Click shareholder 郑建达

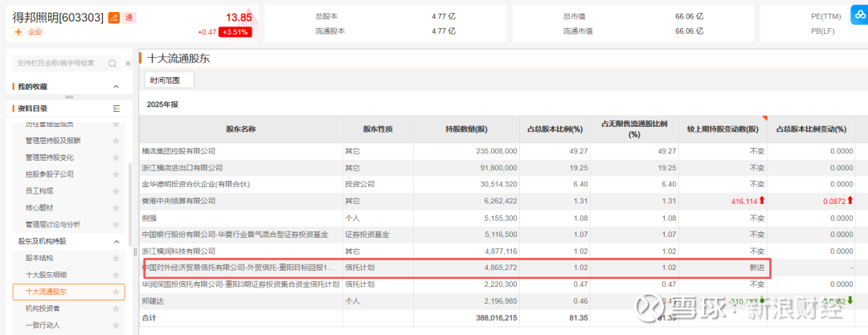(152, 301)
